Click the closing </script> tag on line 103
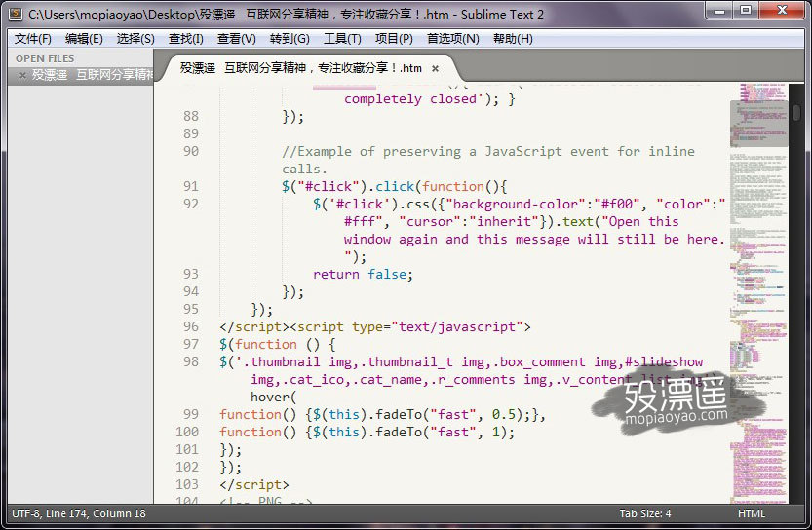This screenshot has height=530, width=812. (x=253, y=484)
